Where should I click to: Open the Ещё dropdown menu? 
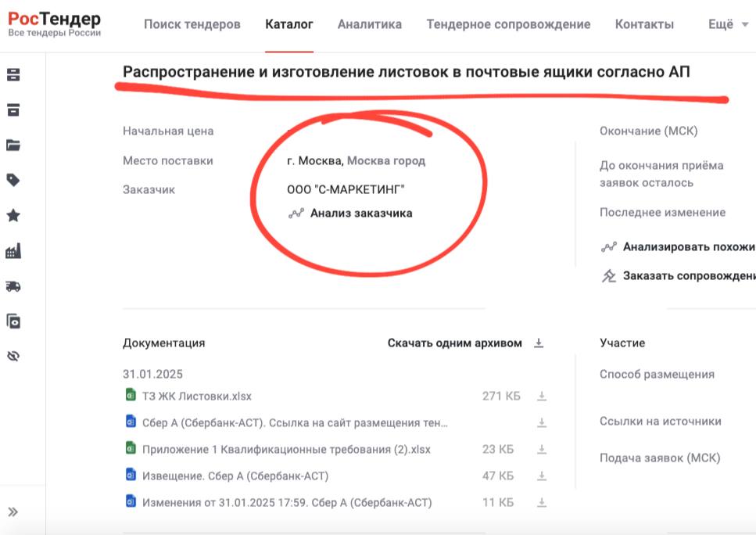click(x=729, y=24)
